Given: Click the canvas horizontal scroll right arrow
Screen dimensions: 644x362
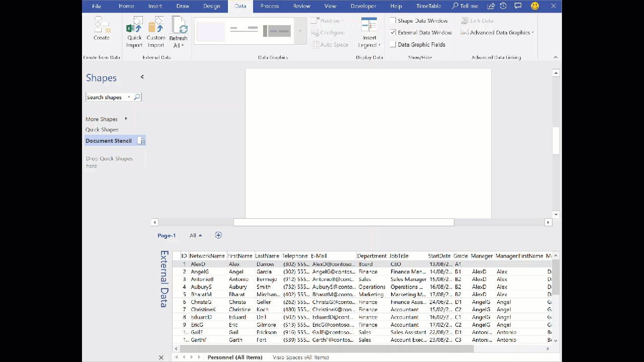Looking at the screenshot, I should (548, 222).
